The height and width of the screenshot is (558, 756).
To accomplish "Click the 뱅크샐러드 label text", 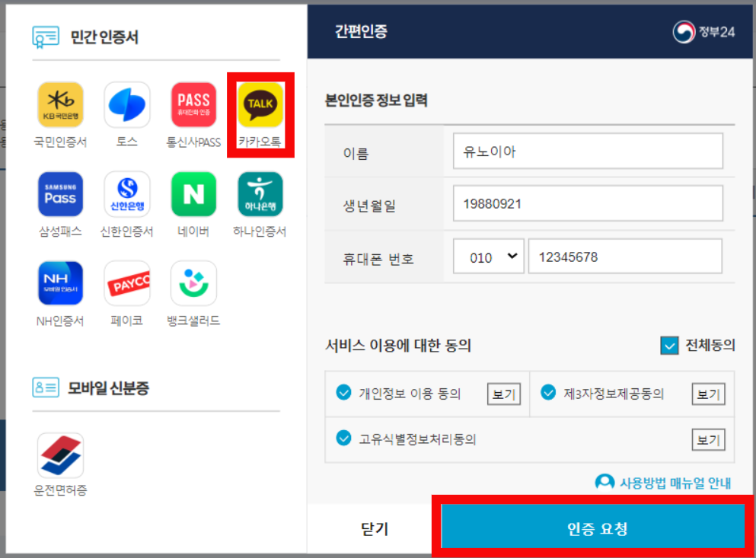I will pos(193,320).
